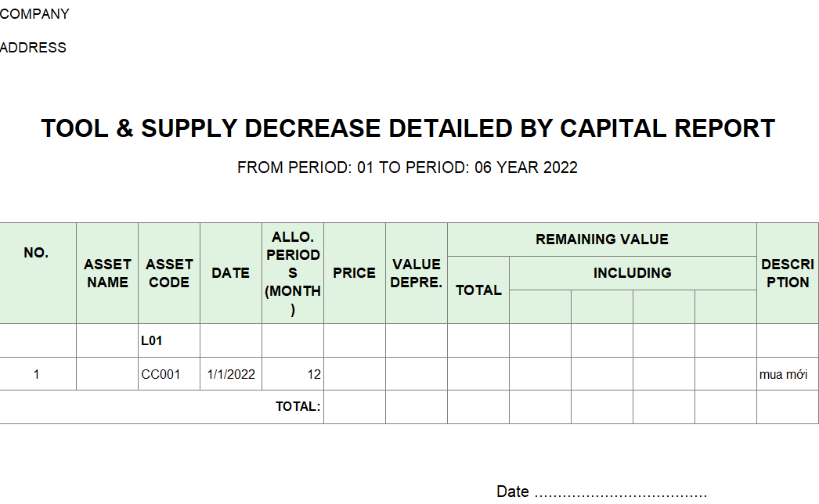Click the COMPANY text at top
The width and height of the screenshot is (819, 504).
point(34,14)
